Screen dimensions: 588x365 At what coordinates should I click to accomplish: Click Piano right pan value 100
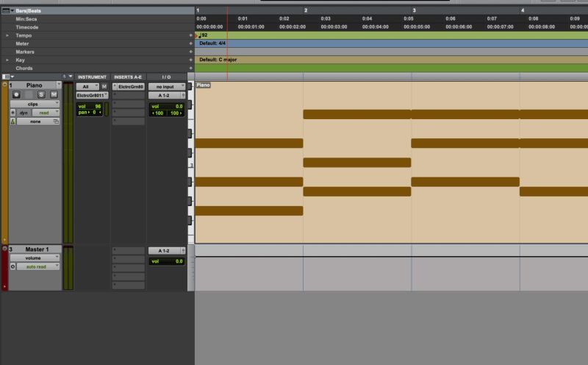click(x=176, y=113)
